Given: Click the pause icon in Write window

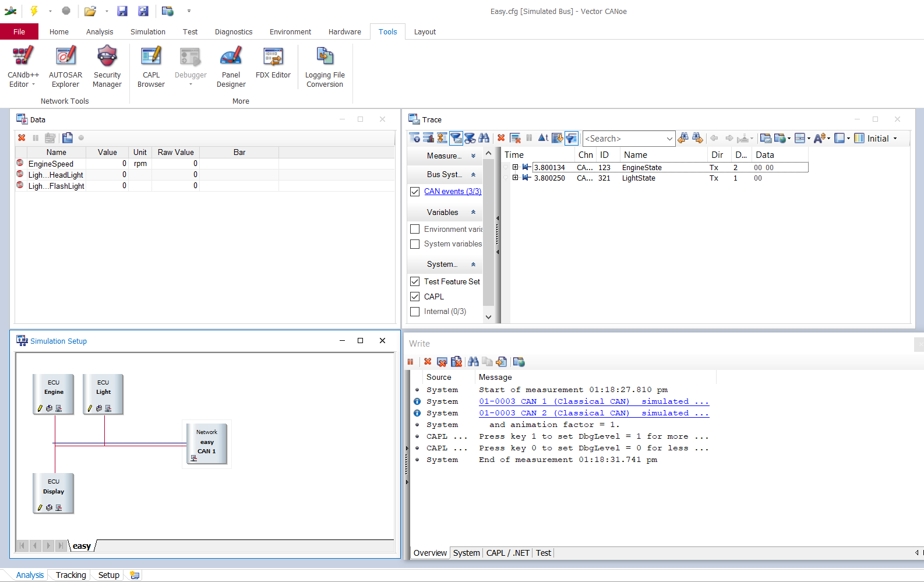Looking at the screenshot, I should pyautogui.click(x=410, y=362).
